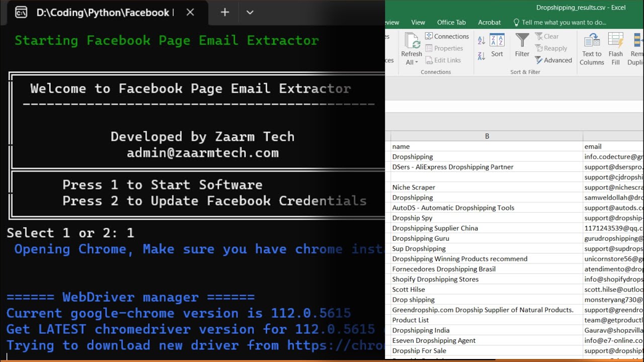Image resolution: width=644 pixels, height=362 pixels.
Task: Select email cell starting '1171243539@qq'
Action: (614, 228)
